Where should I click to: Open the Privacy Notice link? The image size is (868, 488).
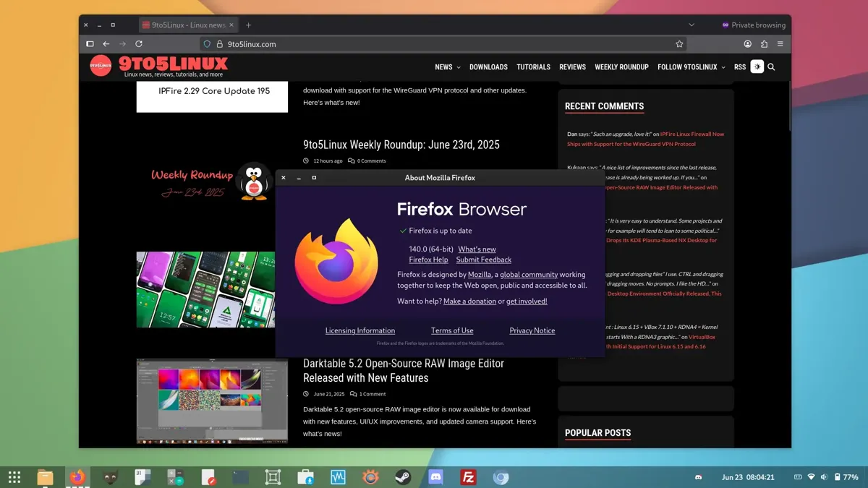pyautogui.click(x=532, y=330)
